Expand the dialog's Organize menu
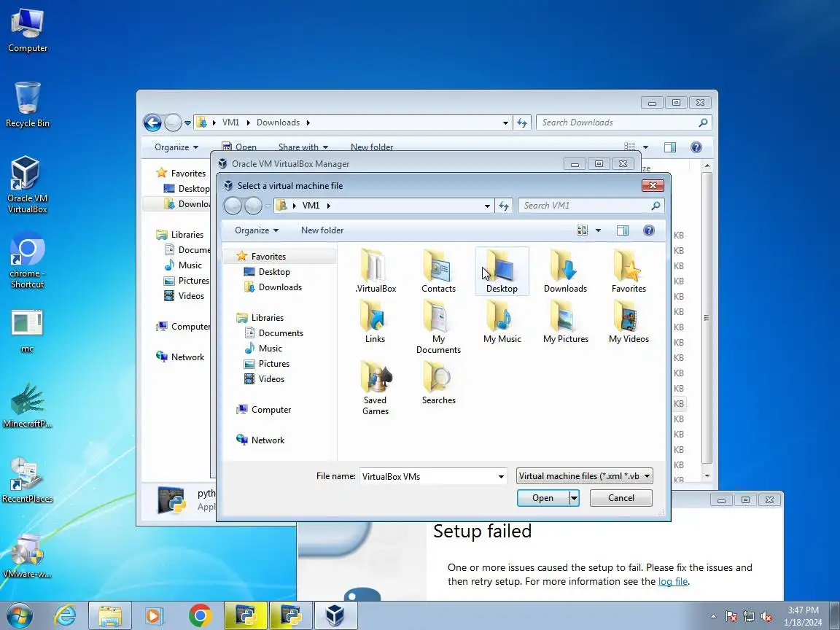The width and height of the screenshot is (840, 630). tap(257, 230)
